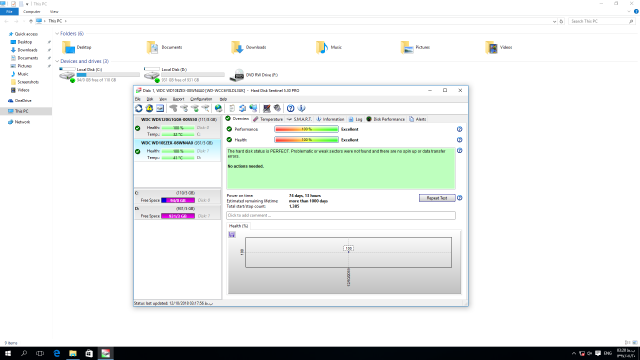The height and width of the screenshot is (360, 640).
Task: Click the help icon next to Repeat Test
Action: pyautogui.click(x=460, y=198)
